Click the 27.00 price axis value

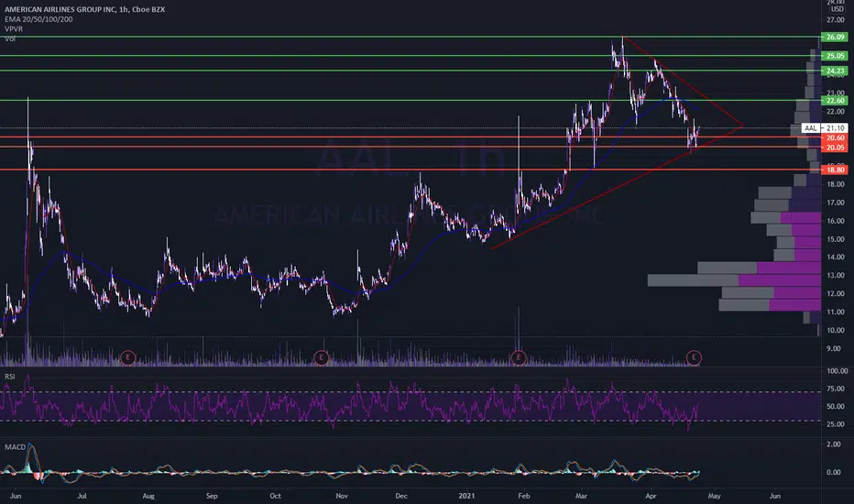coord(835,20)
